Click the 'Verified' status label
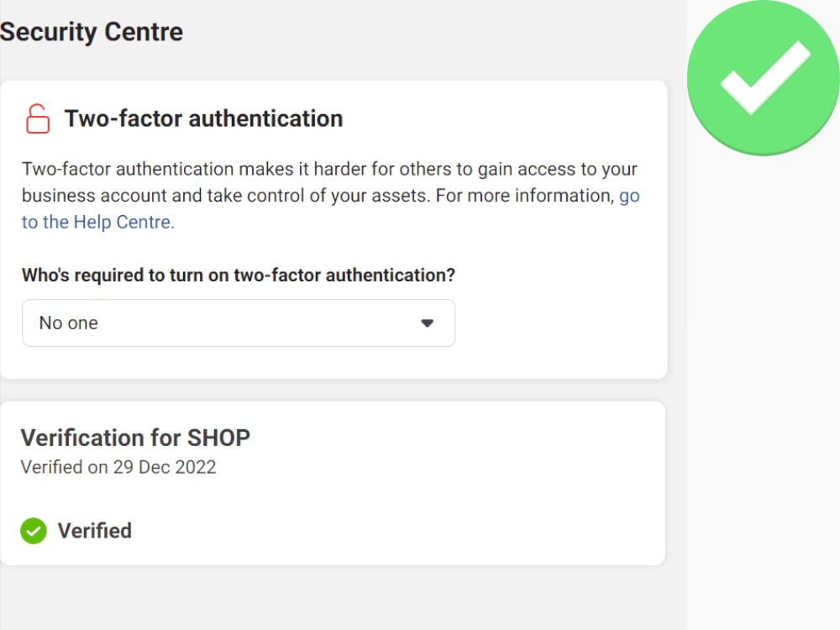Viewport: 840px width, 630px height. (x=95, y=531)
